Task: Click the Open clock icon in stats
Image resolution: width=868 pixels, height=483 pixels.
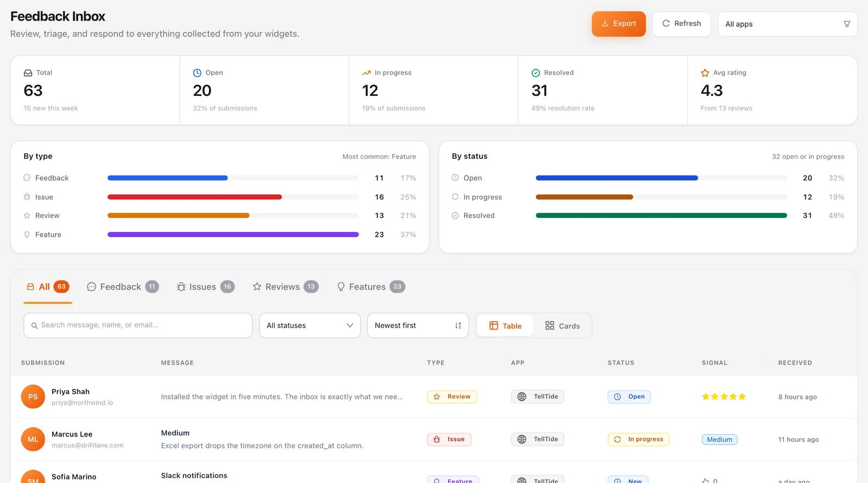Action: tap(197, 73)
